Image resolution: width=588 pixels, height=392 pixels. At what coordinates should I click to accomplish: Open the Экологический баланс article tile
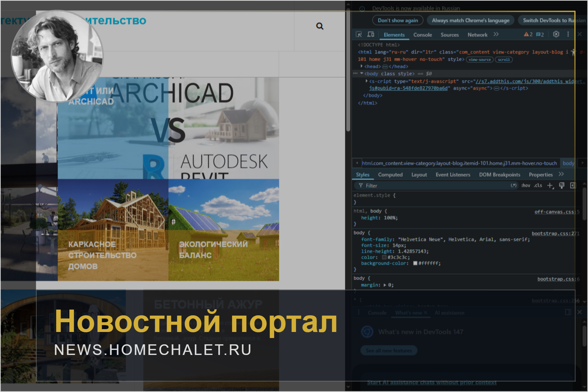(224, 230)
